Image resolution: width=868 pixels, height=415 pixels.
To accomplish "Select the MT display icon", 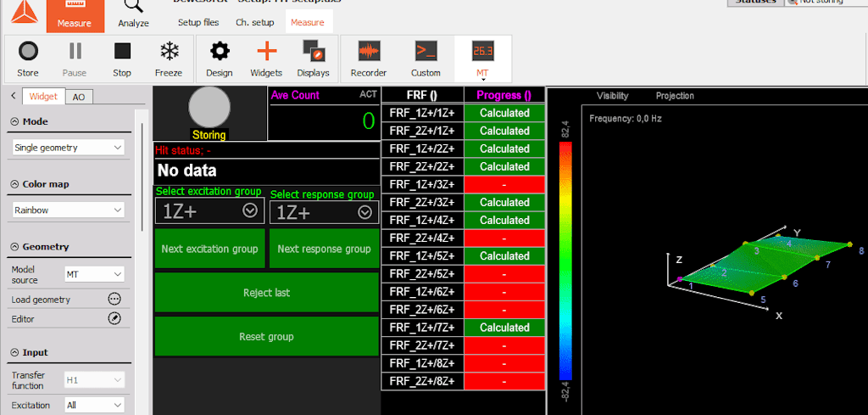I will coord(482,52).
